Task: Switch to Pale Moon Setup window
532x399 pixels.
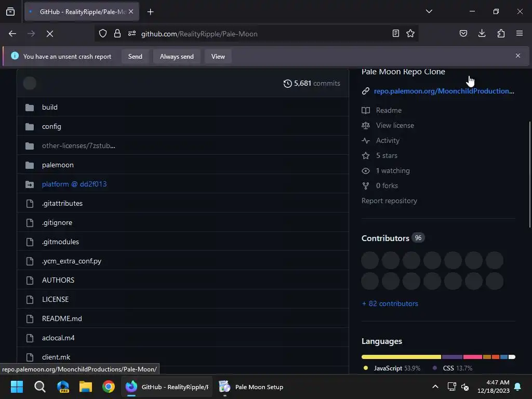Action: pyautogui.click(x=251, y=387)
